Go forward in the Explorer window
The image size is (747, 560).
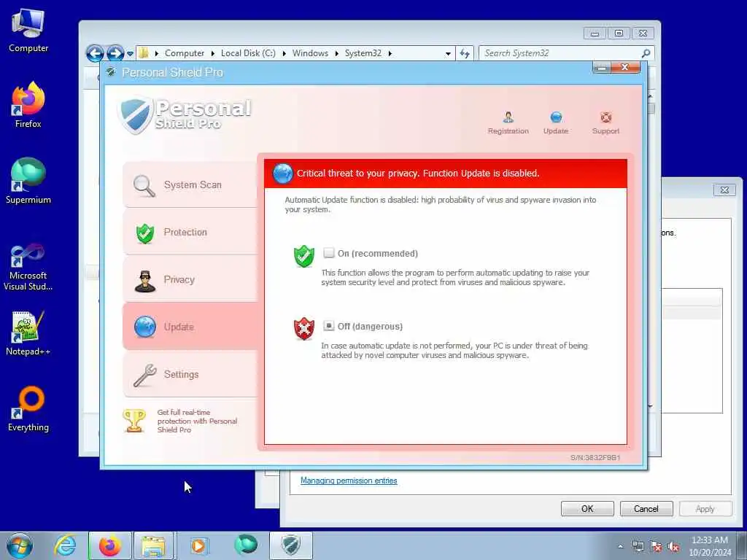coord(115,53)
